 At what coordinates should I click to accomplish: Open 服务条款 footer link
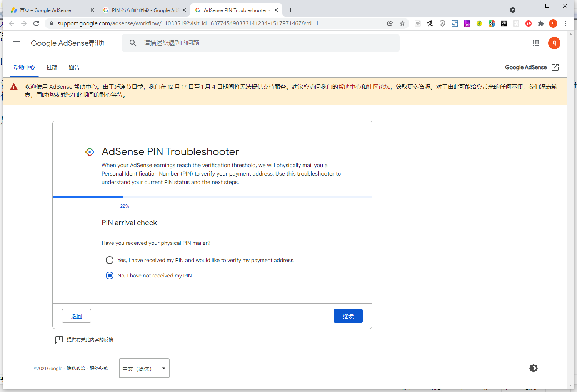(x=99, y=368)
